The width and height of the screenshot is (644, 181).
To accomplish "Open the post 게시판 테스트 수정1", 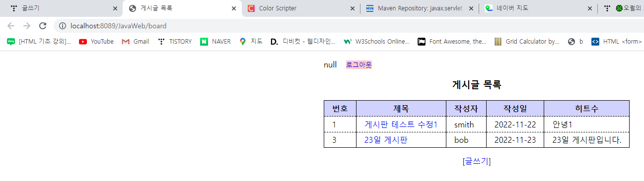I will (401, 124).
